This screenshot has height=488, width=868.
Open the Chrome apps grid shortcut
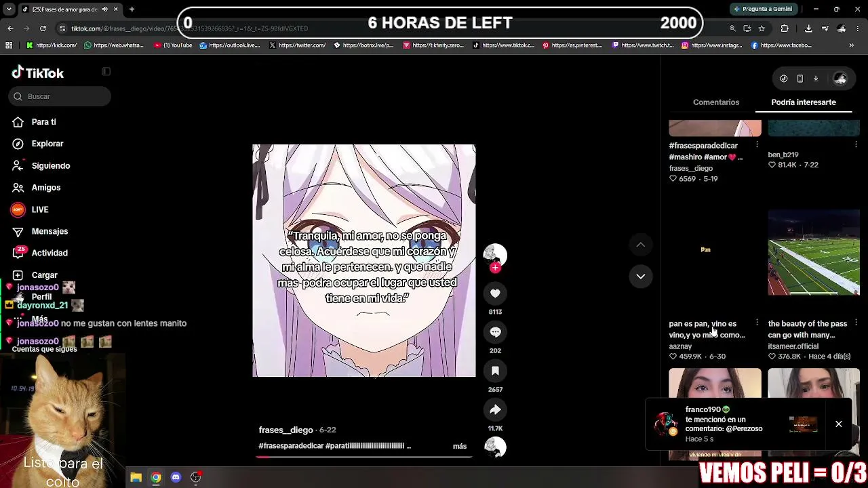click(x=9, y=45)
